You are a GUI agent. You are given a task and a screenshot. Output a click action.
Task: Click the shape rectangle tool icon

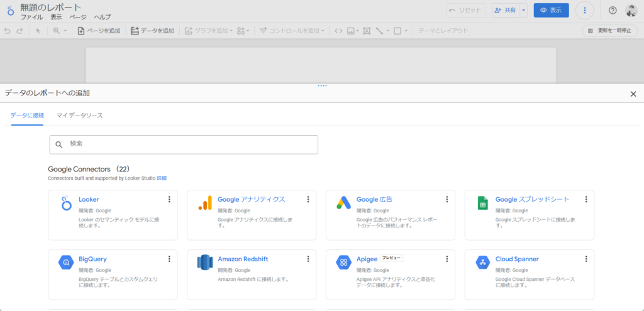pyautogui.click(x=397, y=31)
